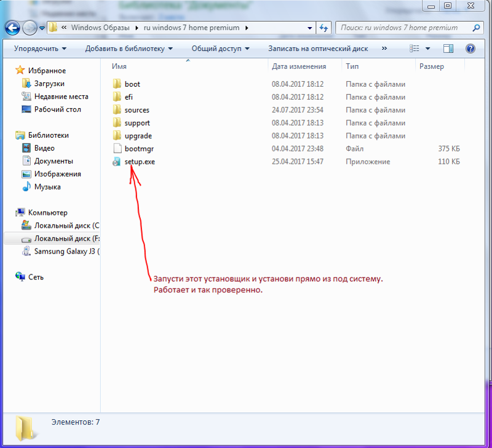Open the "Добавить в библиотеку" menu
The width and height of the screenshot is (492, 448).
(x=129, y=49)
